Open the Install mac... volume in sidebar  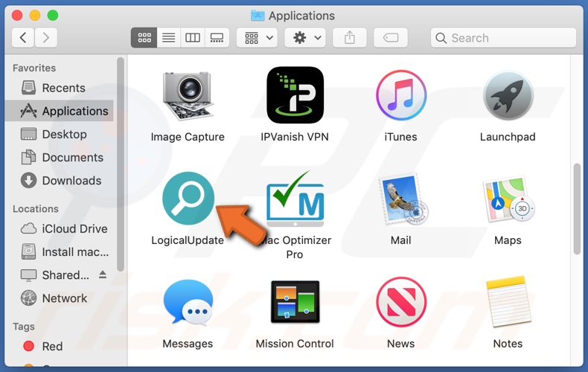(x=60, y=252)
